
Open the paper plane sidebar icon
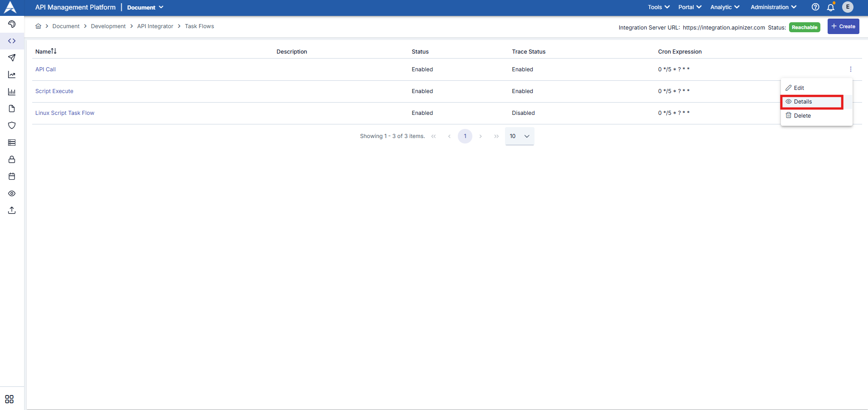pyautogui.click(x=12, y=58)
